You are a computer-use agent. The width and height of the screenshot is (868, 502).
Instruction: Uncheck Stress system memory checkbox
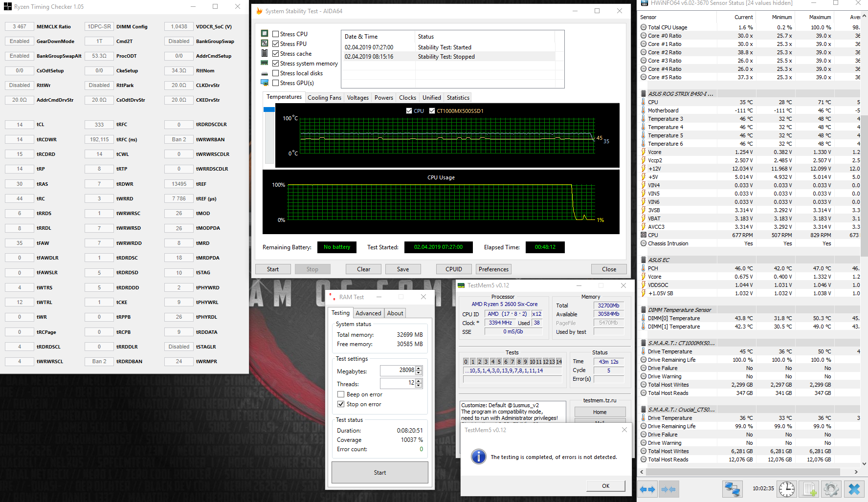[x=276, y=64]
